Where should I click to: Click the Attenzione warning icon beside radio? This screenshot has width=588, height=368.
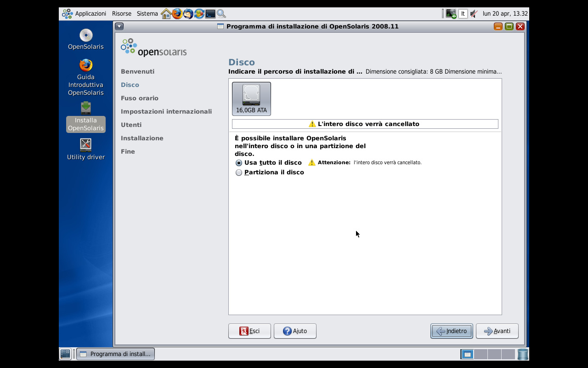pos(312,163)
